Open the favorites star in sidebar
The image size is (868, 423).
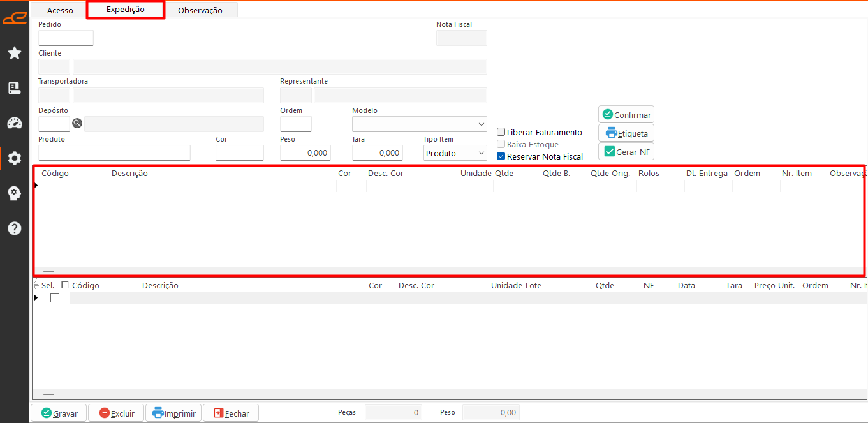tap(14, 53)
